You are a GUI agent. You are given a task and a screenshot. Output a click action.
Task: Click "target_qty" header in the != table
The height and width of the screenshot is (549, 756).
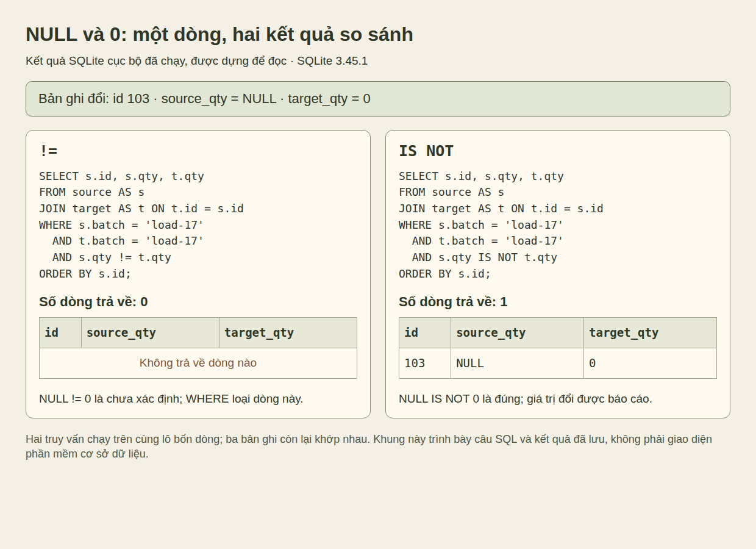(288, 332)
